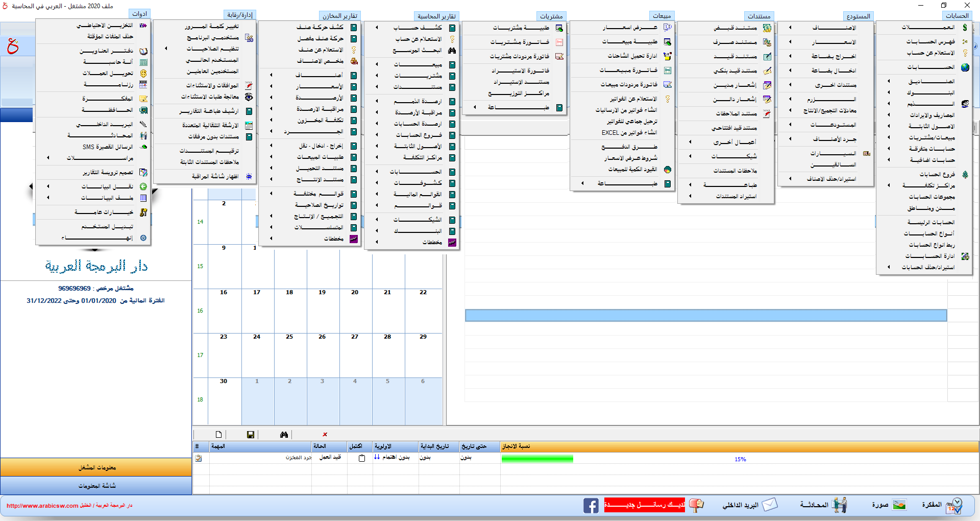Click the red X delete icon in the tasks toolbar

coord(325,435)
